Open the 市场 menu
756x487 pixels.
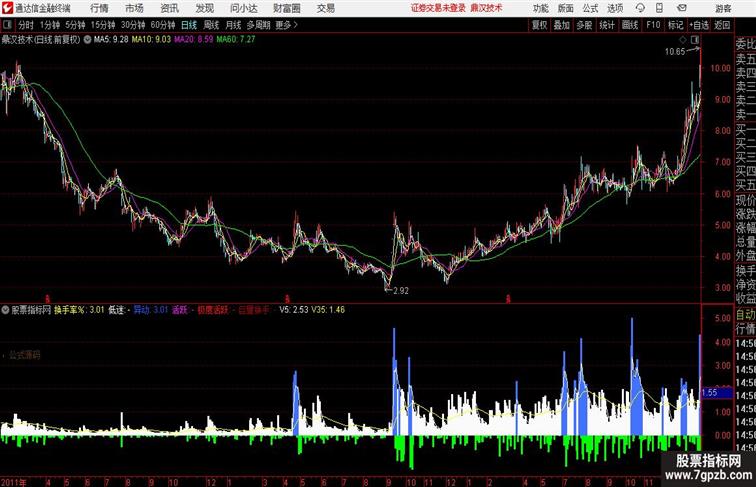135,8
